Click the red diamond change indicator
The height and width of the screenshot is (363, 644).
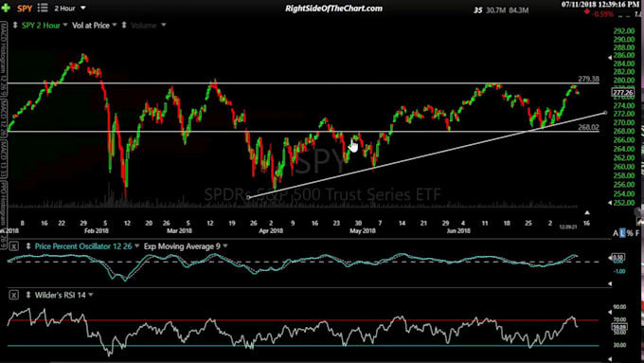[x=586, y=12]
